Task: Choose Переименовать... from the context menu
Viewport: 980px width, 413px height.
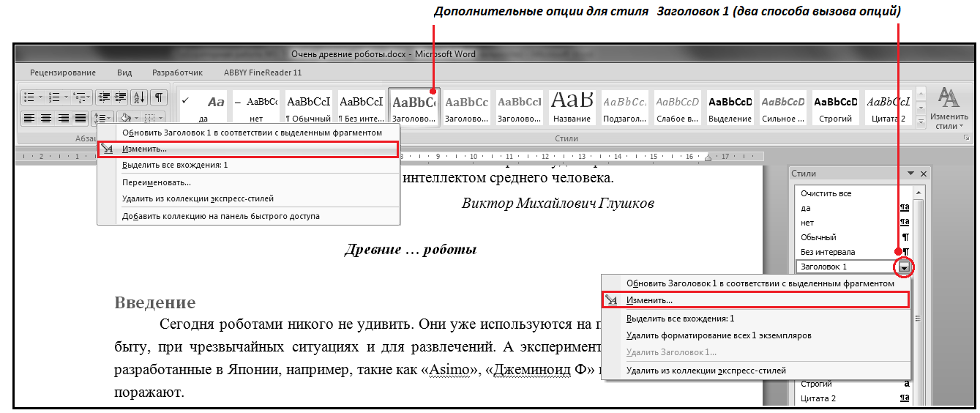Action: (157, 182)
